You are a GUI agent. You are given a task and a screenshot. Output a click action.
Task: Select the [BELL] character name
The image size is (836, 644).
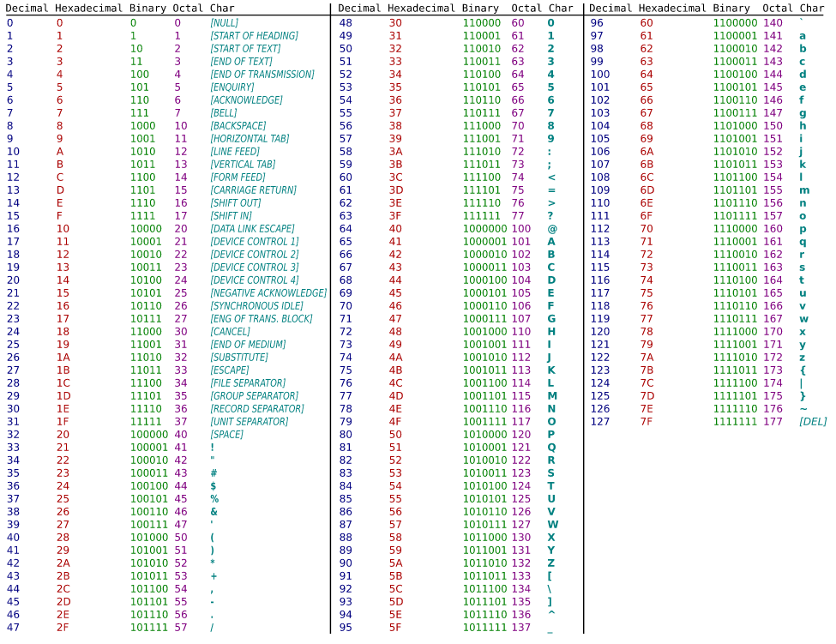[224, 113]
